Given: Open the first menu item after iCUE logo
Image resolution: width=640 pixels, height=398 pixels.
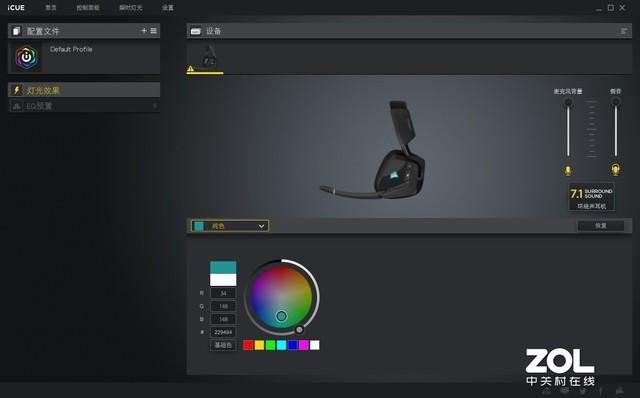Looking at the screenshot, I should 51,8.
